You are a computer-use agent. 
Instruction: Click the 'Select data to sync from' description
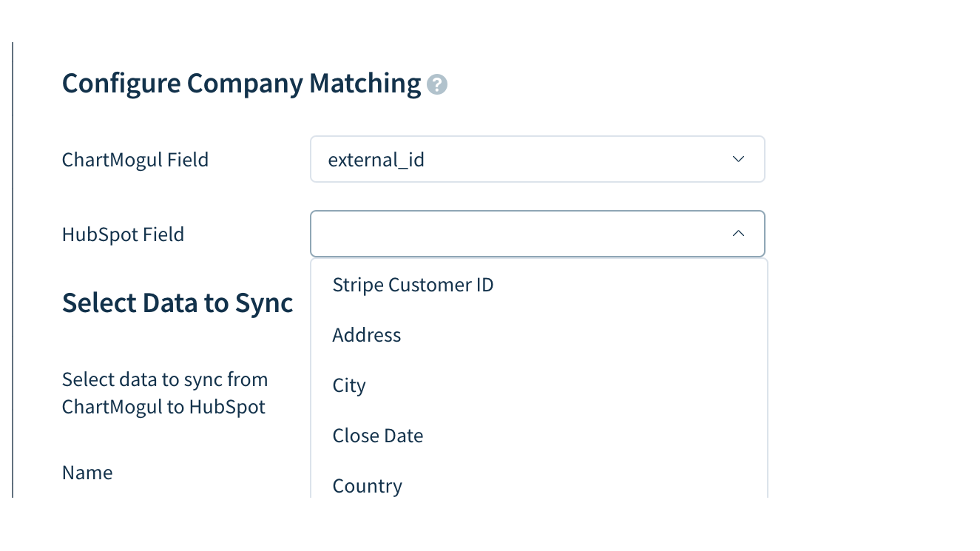point(165,379)
